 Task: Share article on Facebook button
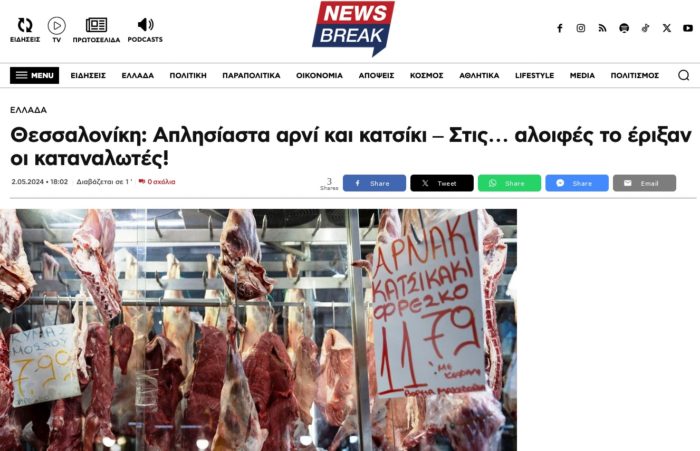pos(374,183)
